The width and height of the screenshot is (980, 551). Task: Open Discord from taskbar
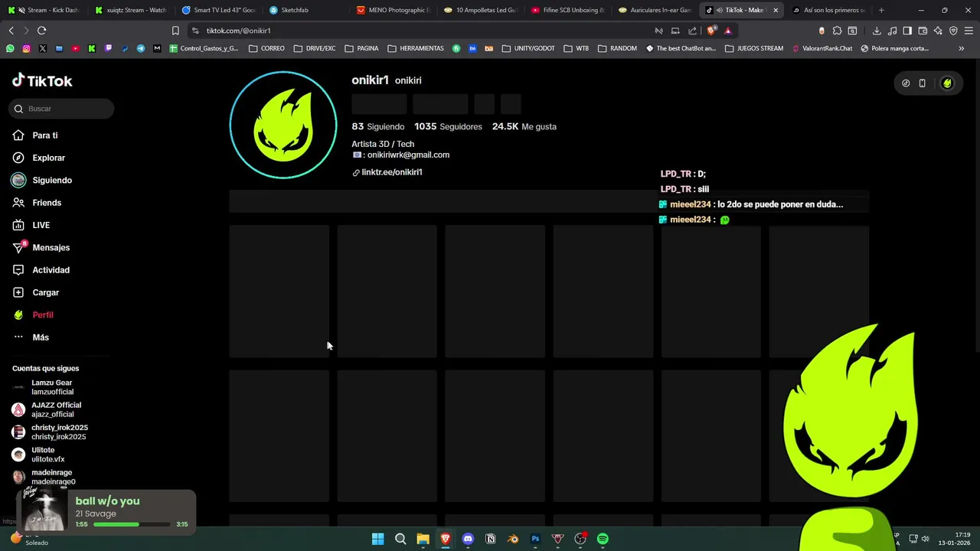tap(468, 539)
